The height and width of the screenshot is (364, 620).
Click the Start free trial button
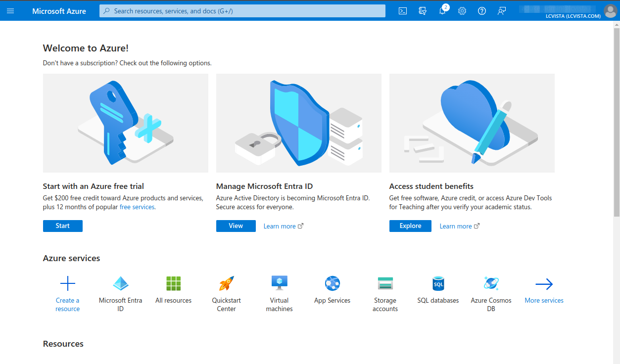coord(63,226)
